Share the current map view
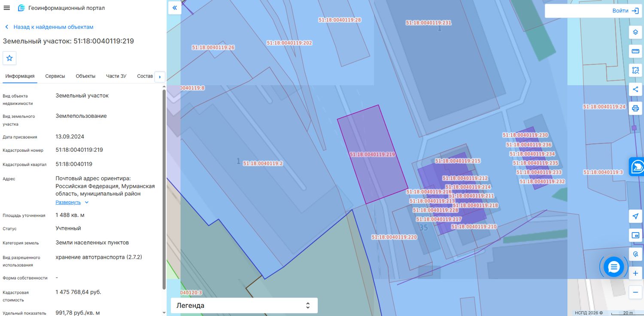Viewport: 644px width, 316px height. tap(635, 89)
